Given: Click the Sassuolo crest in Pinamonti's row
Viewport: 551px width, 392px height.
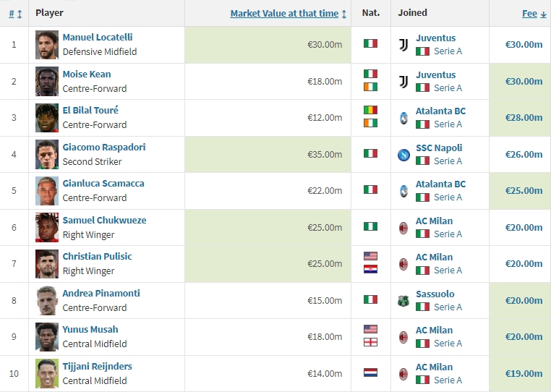Looking at the screenshot, I should pyautogui.click(x=403, y=300).
